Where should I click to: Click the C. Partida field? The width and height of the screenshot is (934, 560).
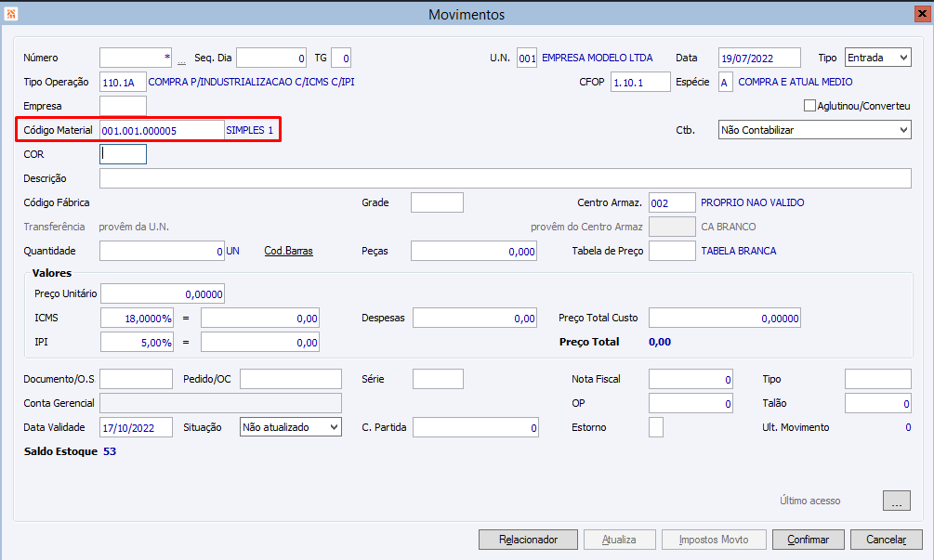click(x=476, y=427)
